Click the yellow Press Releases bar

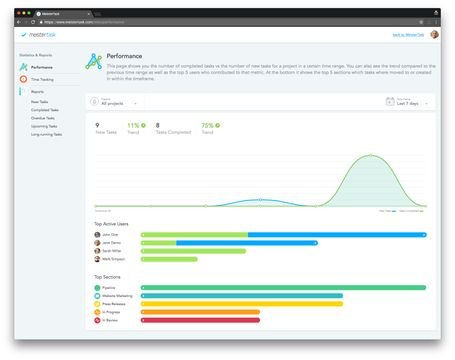[x=242, y=304]
